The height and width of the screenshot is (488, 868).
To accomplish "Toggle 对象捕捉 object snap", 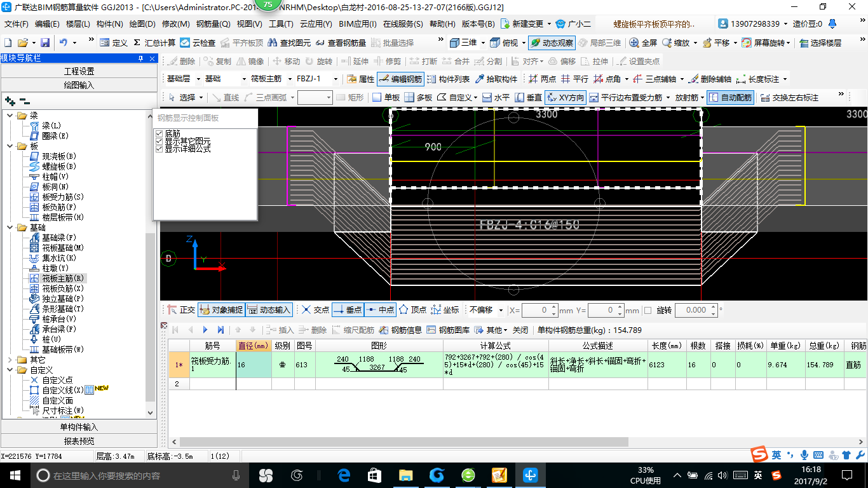I will point(221,310).
